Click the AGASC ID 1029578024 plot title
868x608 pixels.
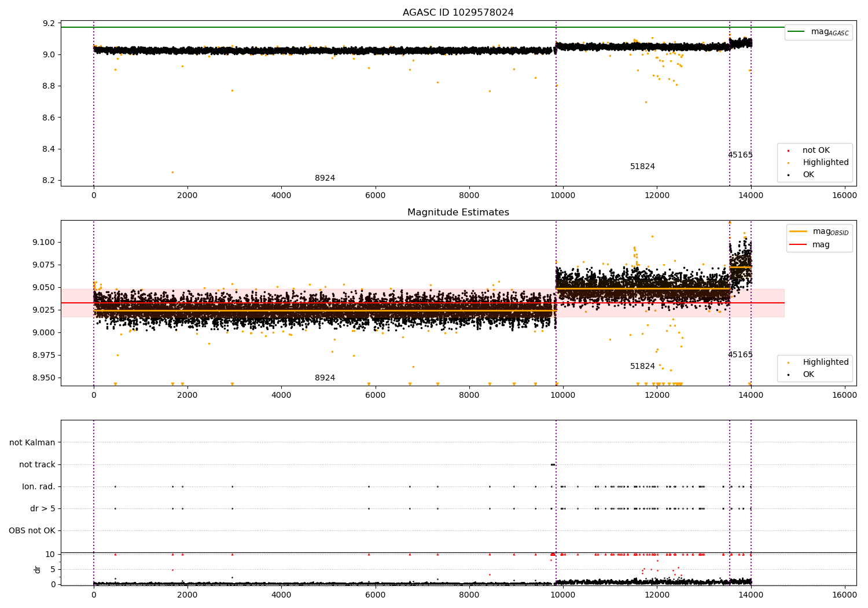tap(458, 13)
